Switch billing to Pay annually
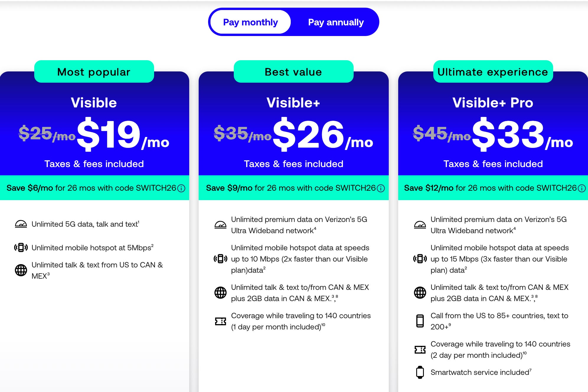588x392 pixels. click(336, 22)
